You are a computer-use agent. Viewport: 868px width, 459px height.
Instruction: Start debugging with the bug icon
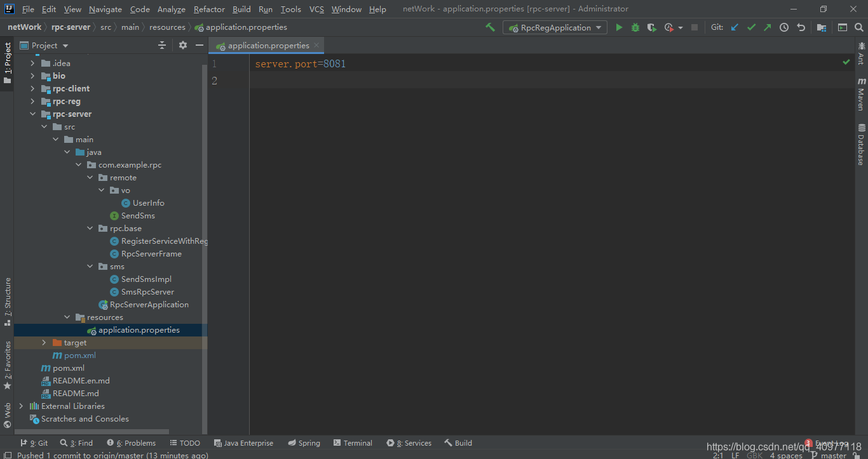click(635, 27)
